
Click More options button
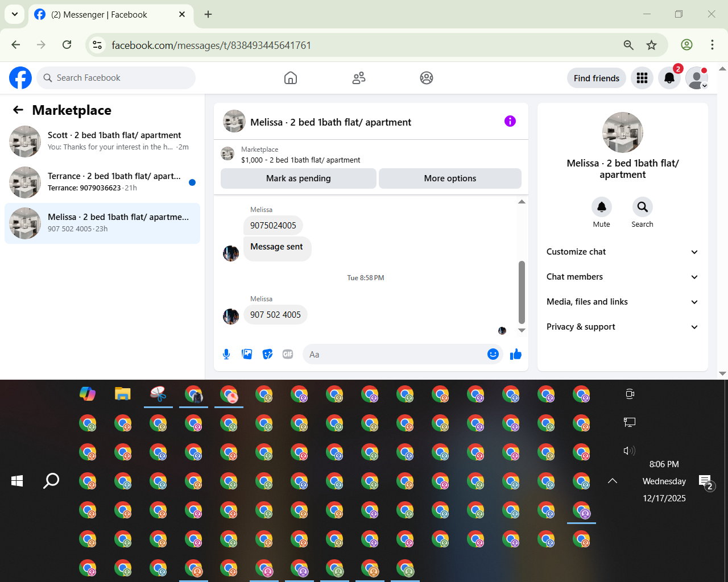click(450, 178)
